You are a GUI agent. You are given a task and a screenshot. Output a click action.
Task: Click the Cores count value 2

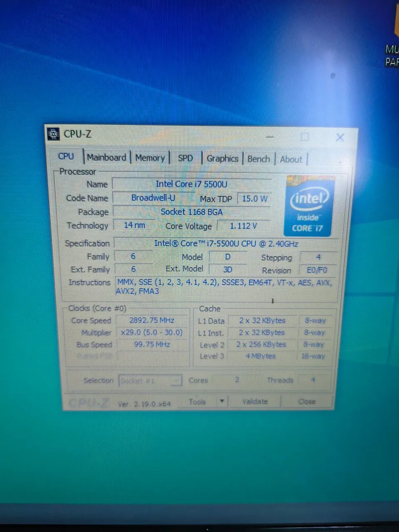[237, 379]
